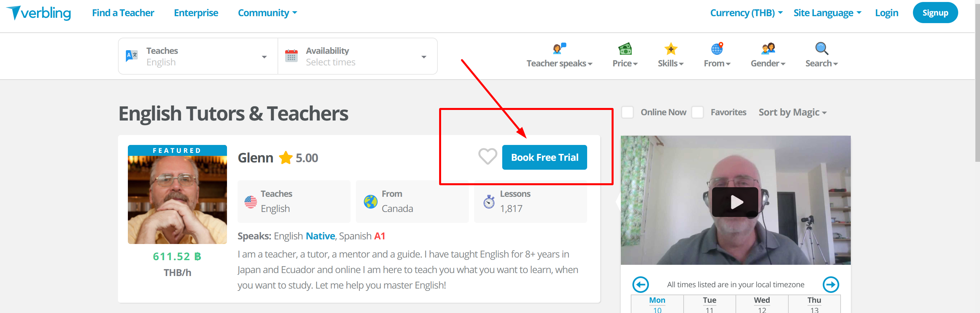Expand the Teaches English dropdown
980x313 pixels.
click(198, 56)
